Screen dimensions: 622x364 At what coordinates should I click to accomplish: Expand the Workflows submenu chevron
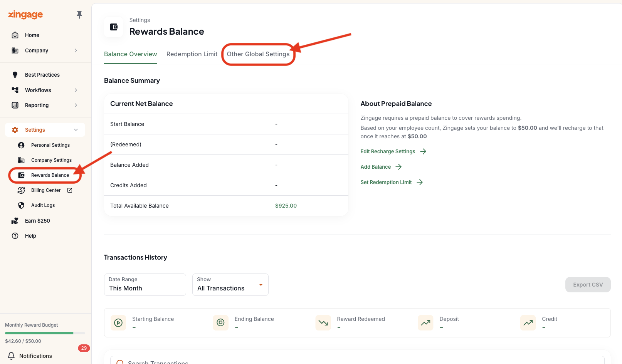(76, 90)
